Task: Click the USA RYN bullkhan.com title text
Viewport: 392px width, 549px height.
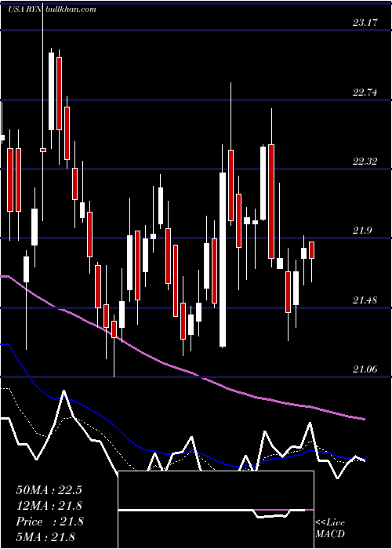Action: [x=52, y=9]
